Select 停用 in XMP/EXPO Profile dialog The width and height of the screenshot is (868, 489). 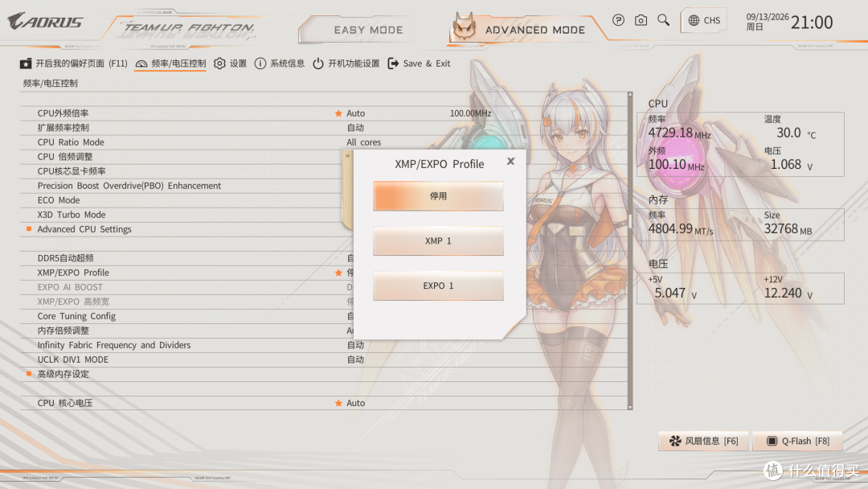pos(439,196)
